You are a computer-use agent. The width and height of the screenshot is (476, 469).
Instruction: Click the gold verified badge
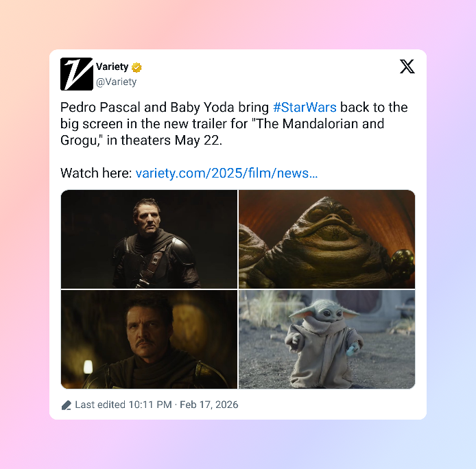pos(136,67)
